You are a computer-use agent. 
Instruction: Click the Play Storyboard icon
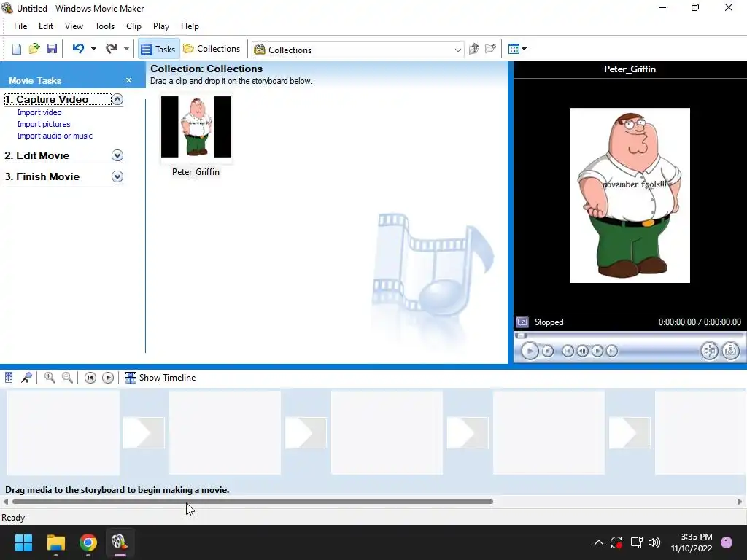pyautogui.click(x=108, y=378)
